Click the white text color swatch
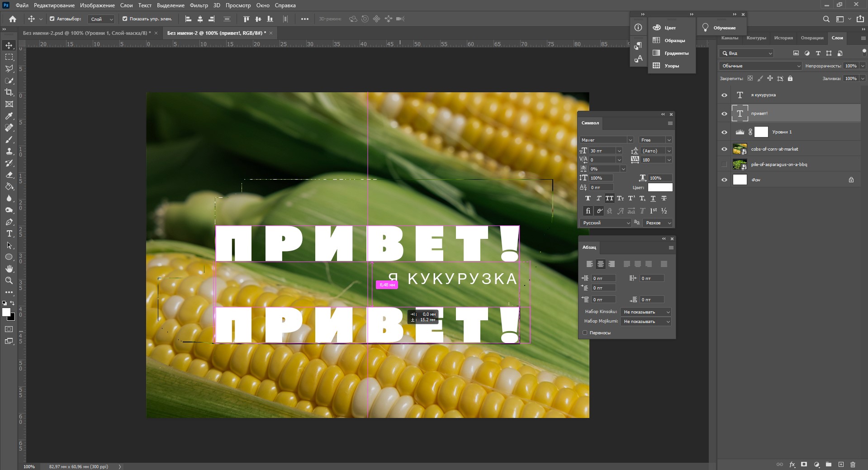This screenshot has height=470, width=868. pyautogui.click(x=660, y=187)
